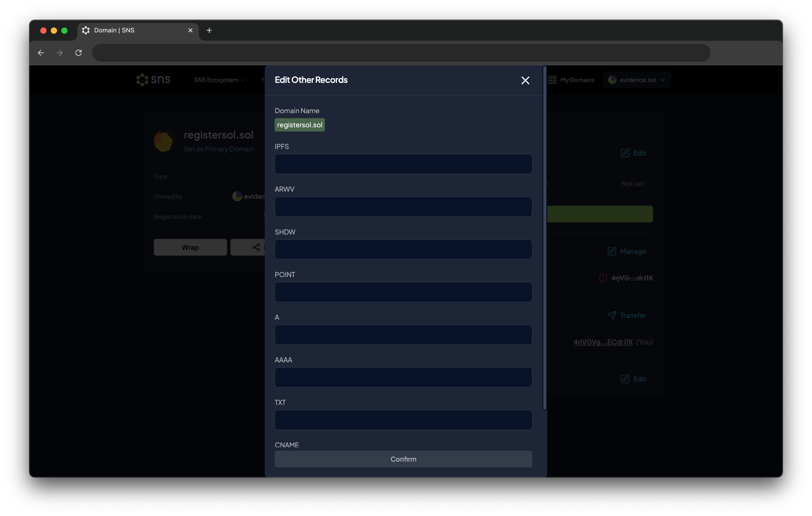Click the Wrap button
The height and width of the screenshot is (516, 812).
(x=190, y=247)
